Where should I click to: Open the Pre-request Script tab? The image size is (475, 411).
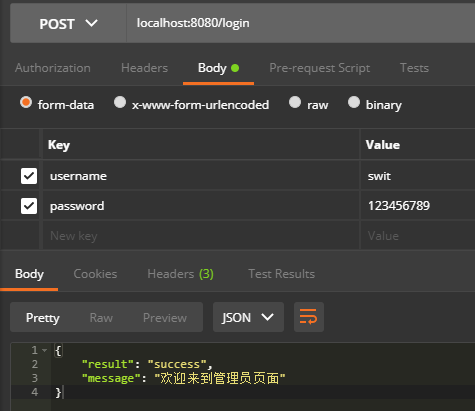(x=319, y=68)
